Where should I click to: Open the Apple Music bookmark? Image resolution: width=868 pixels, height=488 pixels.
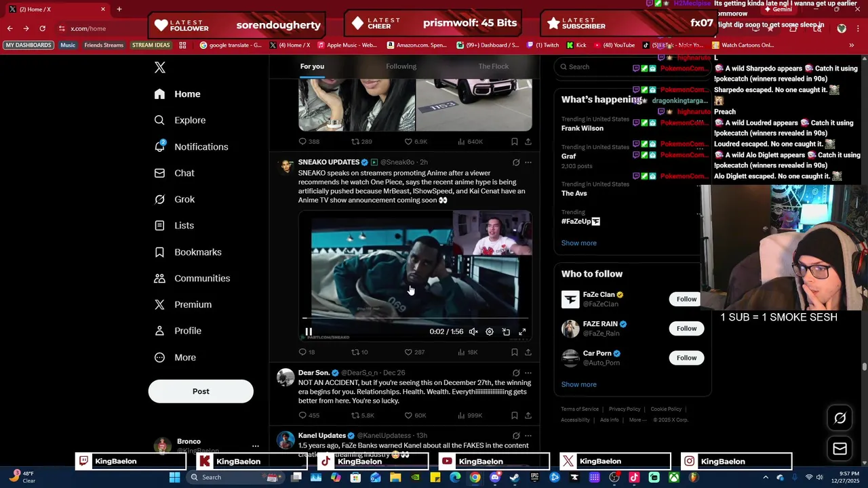tap(347, 45)
